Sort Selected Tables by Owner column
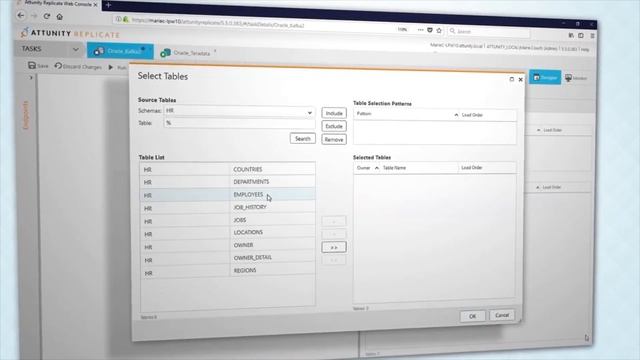The image size is (640, 360). point(367,168)
